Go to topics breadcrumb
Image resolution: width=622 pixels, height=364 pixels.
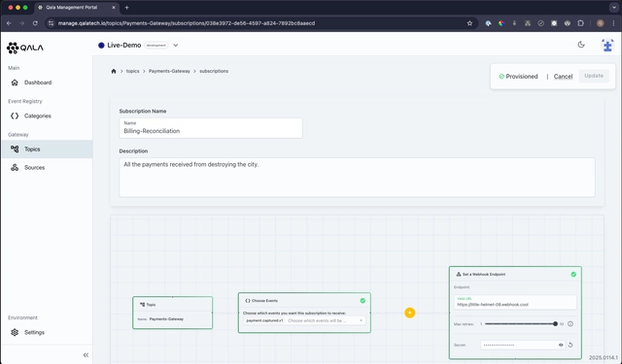point(132,71)
